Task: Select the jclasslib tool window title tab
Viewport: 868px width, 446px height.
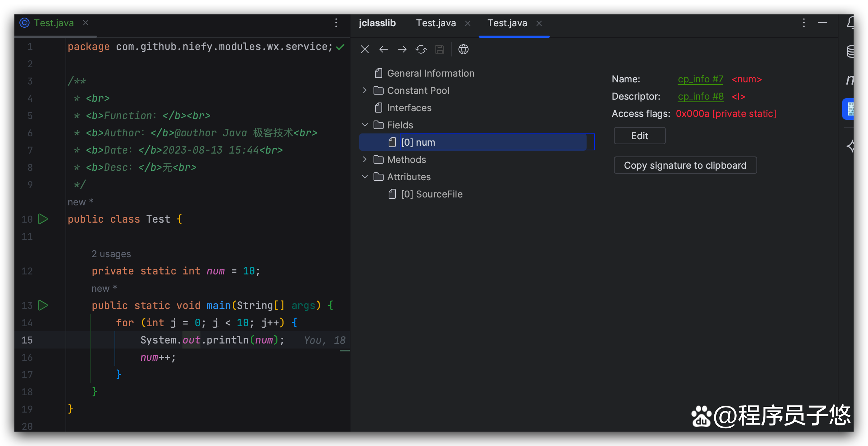Action: (377, 23)
